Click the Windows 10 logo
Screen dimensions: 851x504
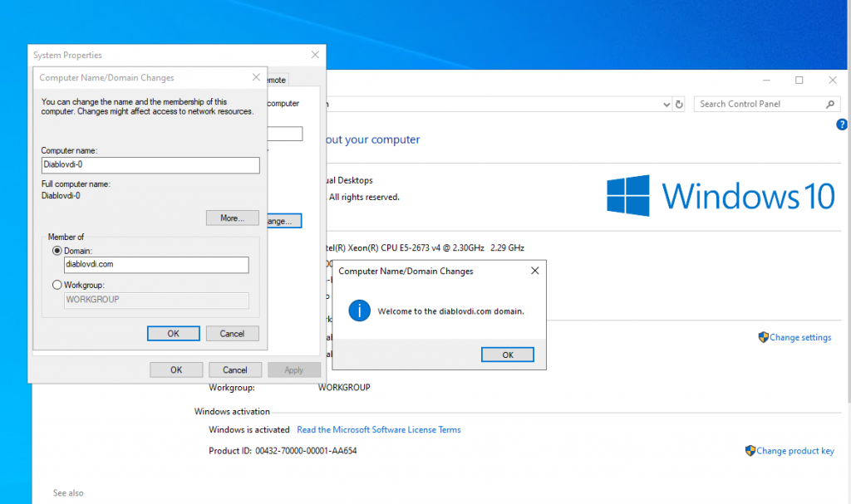721,195
